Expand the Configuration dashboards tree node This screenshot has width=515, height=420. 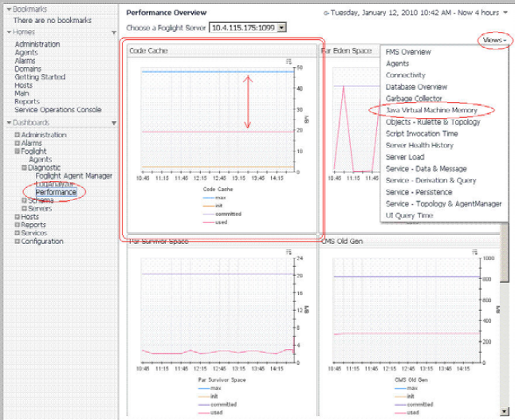pyautogui.click(x=18, y=241)
